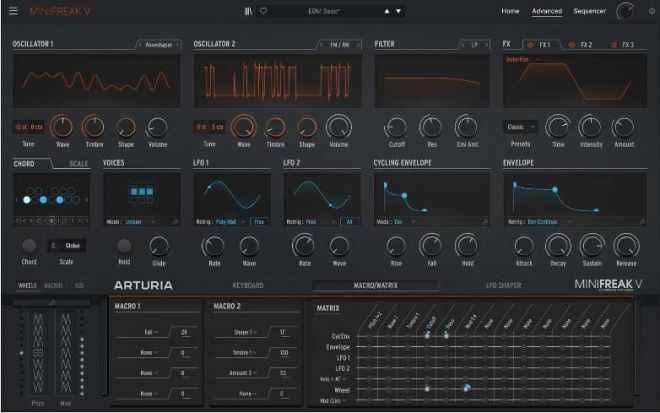Viewport: 660px width, 413px height.
Task: Click the FX Amount knob
Action: click(x=623, y=127)
